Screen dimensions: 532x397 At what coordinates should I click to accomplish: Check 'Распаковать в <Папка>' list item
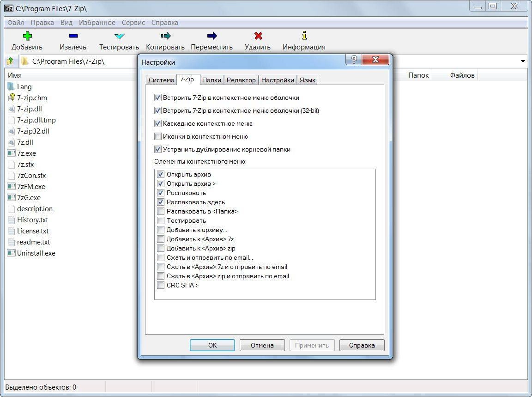pos(161,211)
